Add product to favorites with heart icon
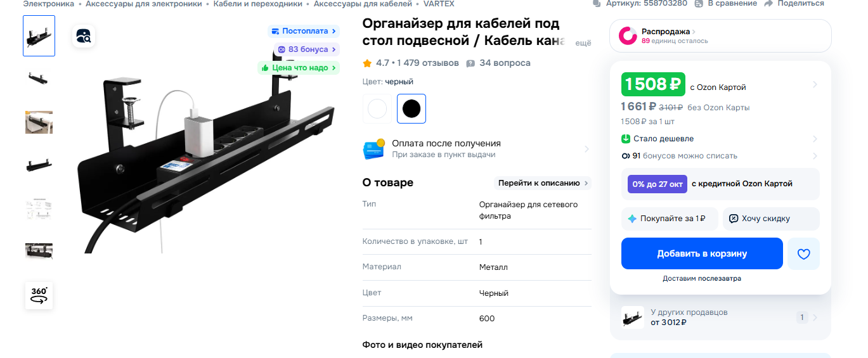 coord(803,254)
